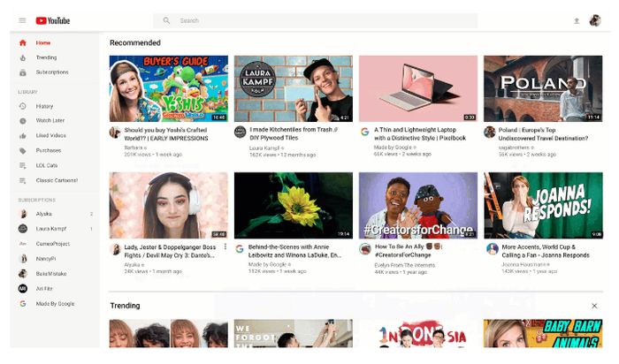
Task: Open title 'A Thin and Lightweight Laptop'
Action: pos(420,133)
